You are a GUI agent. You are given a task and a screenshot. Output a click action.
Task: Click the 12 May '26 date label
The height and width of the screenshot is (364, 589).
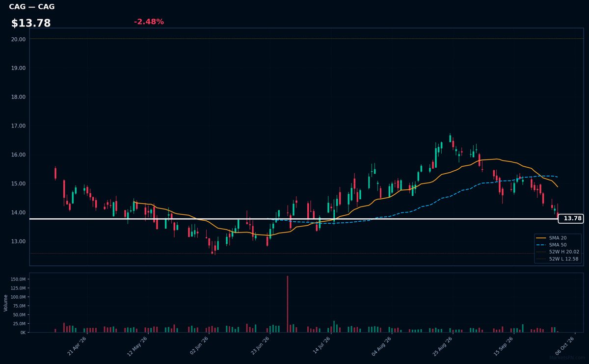pyautogui.click(x=138, y=346)
